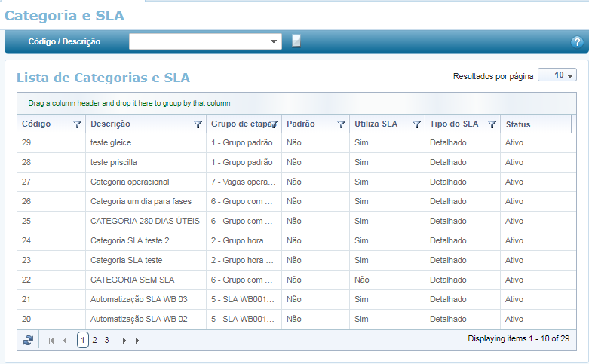Open category code 29 link
The image size is (589, 364).
click(x=26, y=142)
